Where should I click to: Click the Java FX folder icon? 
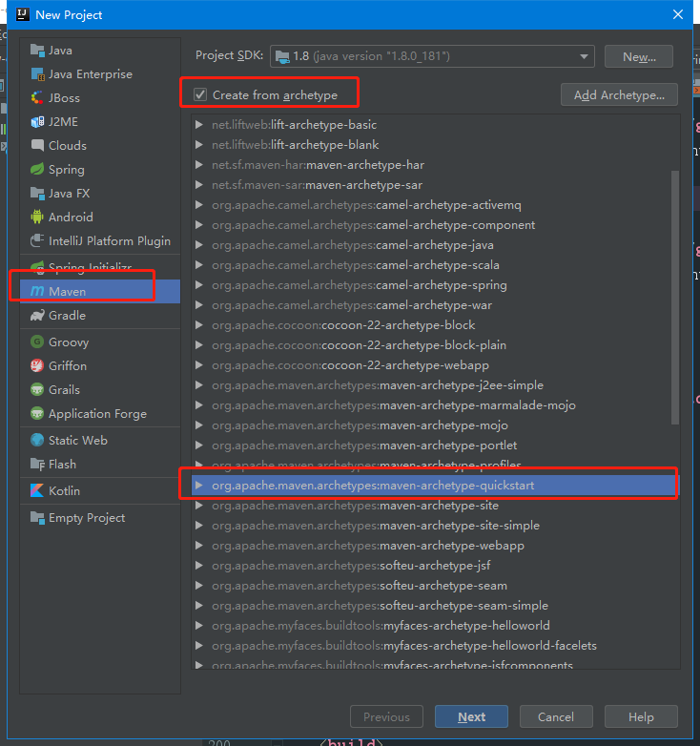click(37, 193)
